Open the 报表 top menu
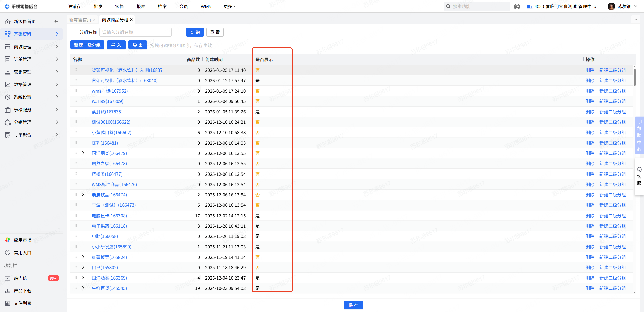Screen dimensions: 644x312 tap(141, 6)
